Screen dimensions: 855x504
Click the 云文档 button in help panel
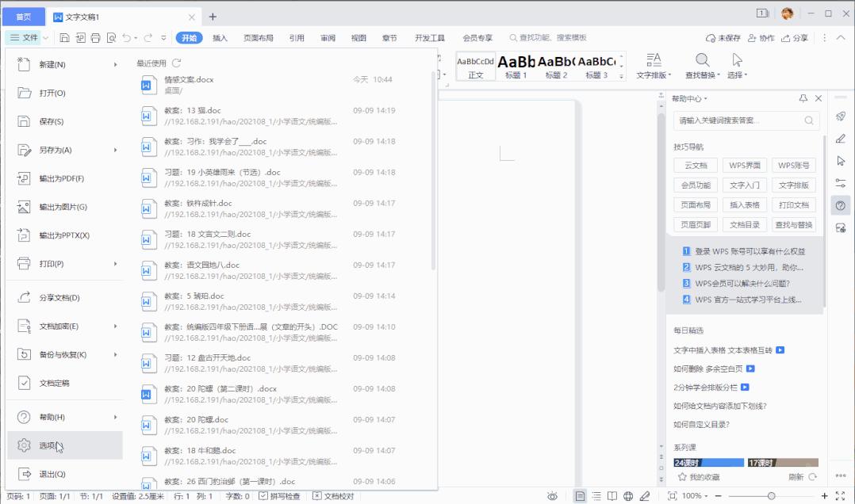click(695, 166)
